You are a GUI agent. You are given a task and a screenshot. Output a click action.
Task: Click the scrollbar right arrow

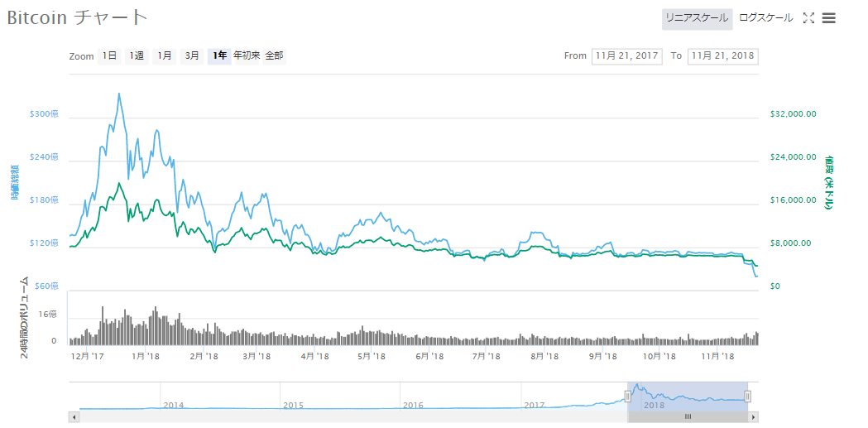click(x=752, y=417)
